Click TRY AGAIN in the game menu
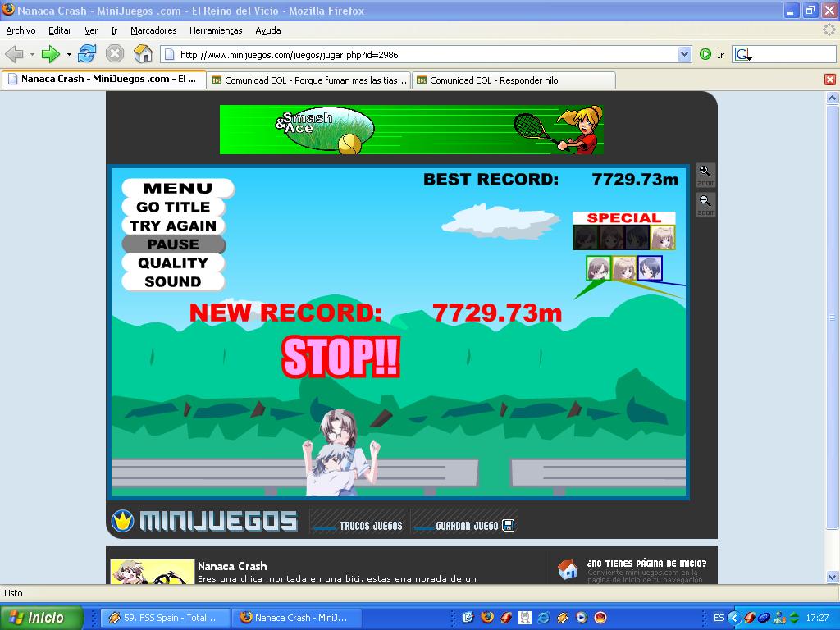 pyautogui.click(x=173, y=226)
